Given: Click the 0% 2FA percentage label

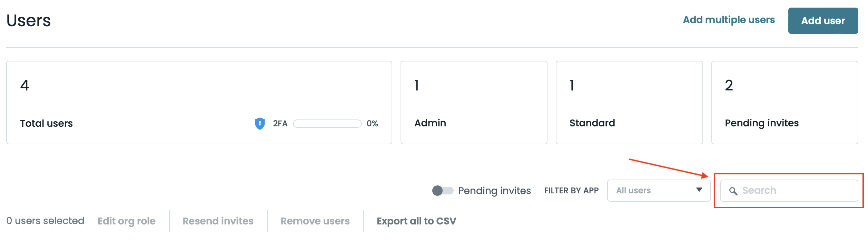Looking at the screenshot, I should 372,124.
